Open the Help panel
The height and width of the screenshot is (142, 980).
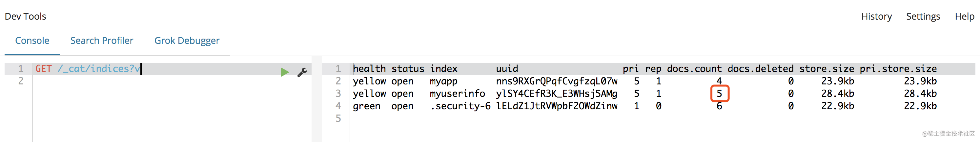coord(964,16)
